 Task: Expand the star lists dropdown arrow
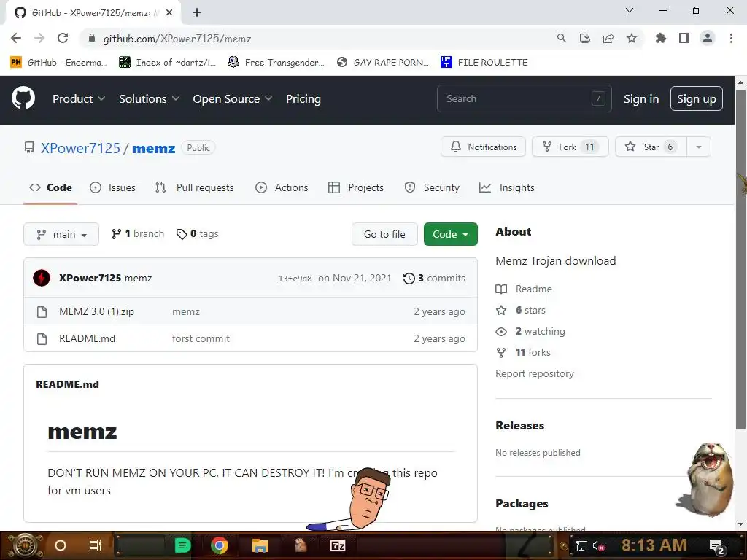pyautogui.click(x=699, y=147)
